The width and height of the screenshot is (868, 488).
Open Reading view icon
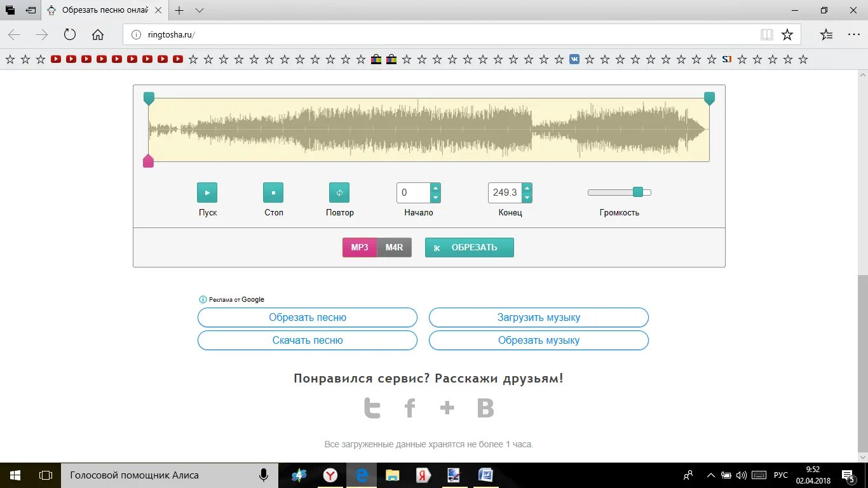point(767,35)
